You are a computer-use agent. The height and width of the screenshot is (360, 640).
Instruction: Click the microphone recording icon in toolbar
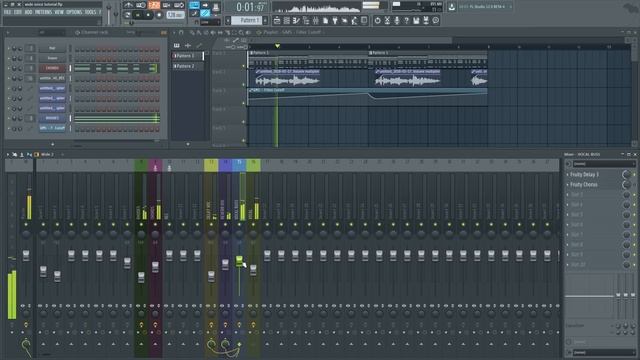(397, 20)
